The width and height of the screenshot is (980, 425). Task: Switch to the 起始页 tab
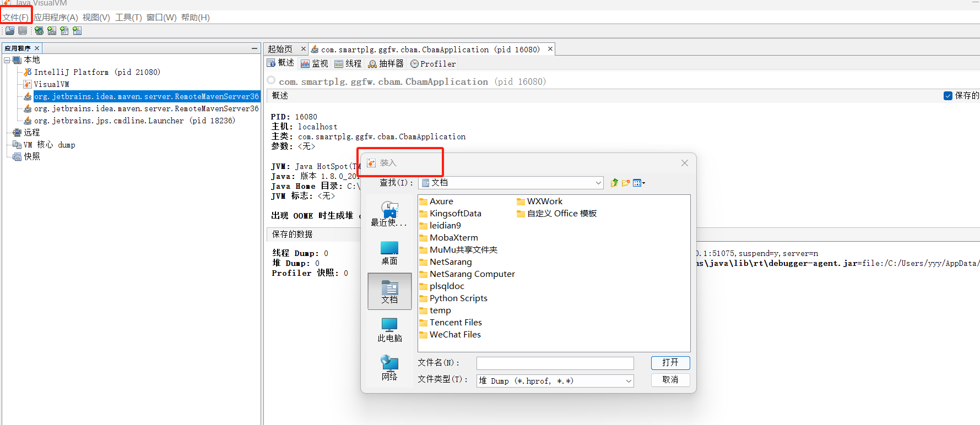(280, 50)
